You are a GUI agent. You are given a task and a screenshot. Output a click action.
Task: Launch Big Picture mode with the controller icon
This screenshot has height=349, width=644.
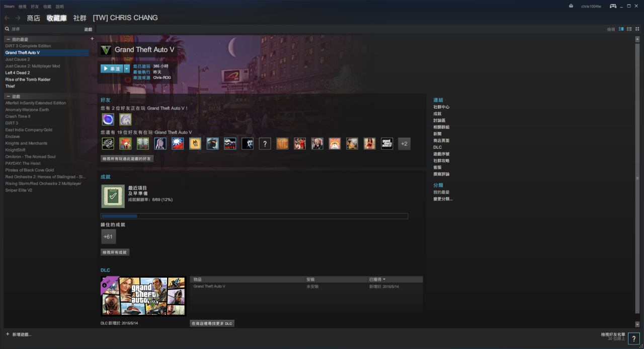(613, 6)
